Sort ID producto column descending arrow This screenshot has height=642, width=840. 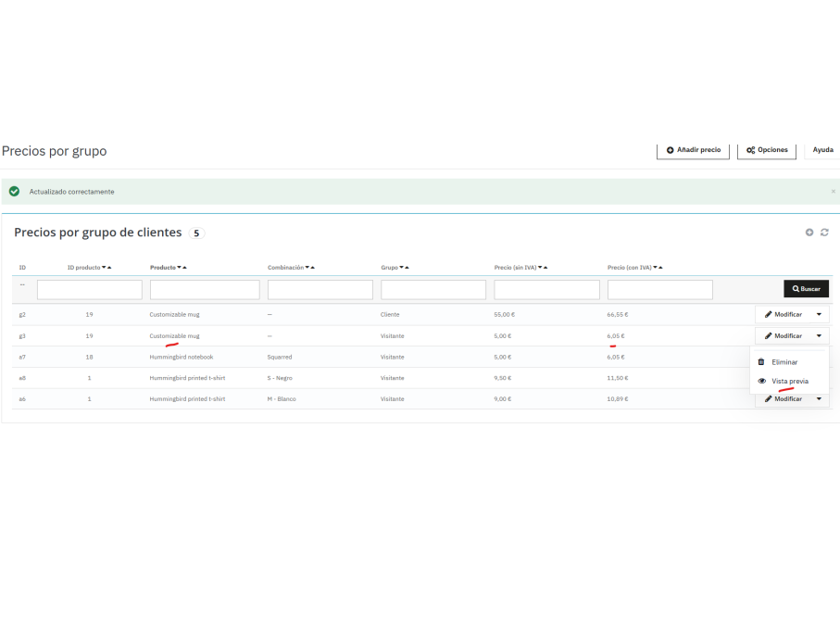(x=104, y=268)
